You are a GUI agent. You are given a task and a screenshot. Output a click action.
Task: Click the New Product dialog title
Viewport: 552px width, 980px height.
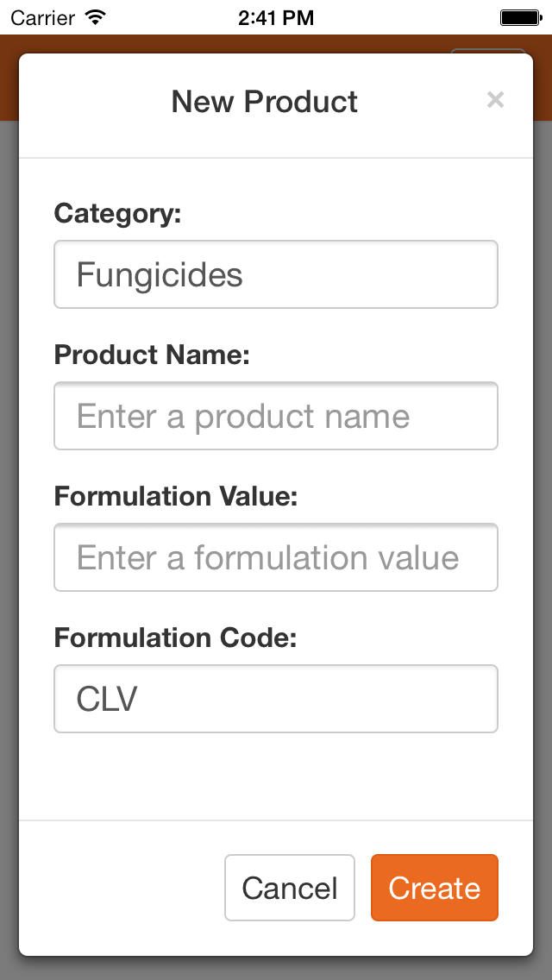pyautogui.click(x=265, y=101)
